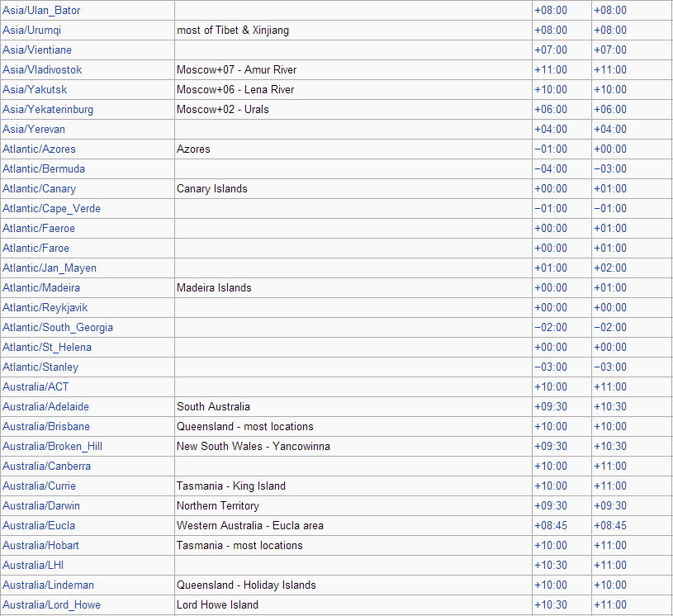
Task: Select the Atlantic/Bermuda link
Action: click(x=44, y=168)
